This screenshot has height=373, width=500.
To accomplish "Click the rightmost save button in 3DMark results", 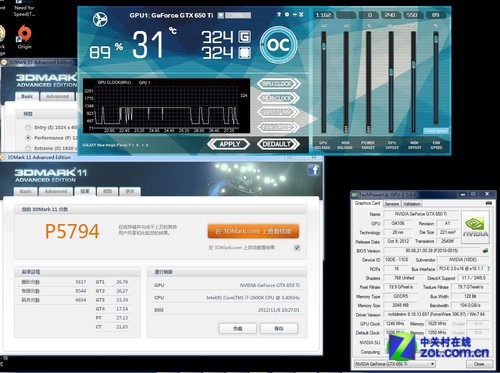I will [279, 328].
